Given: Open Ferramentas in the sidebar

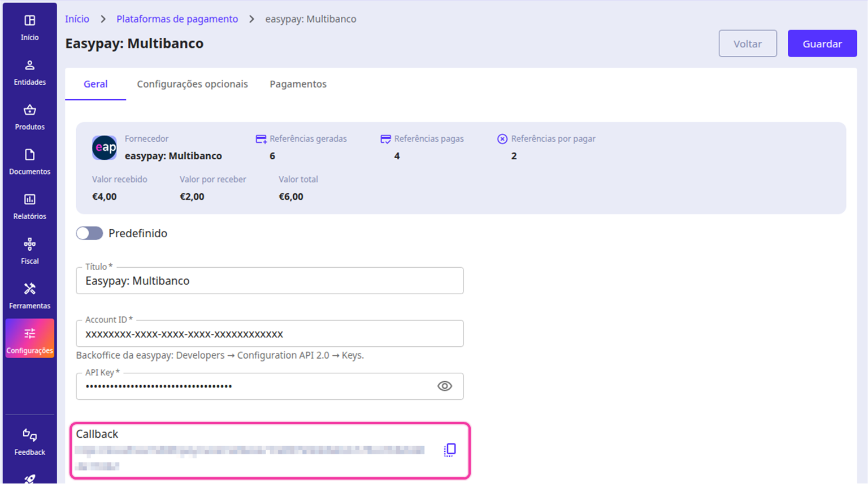Looking at the screenshot, I should pos(29,295).
